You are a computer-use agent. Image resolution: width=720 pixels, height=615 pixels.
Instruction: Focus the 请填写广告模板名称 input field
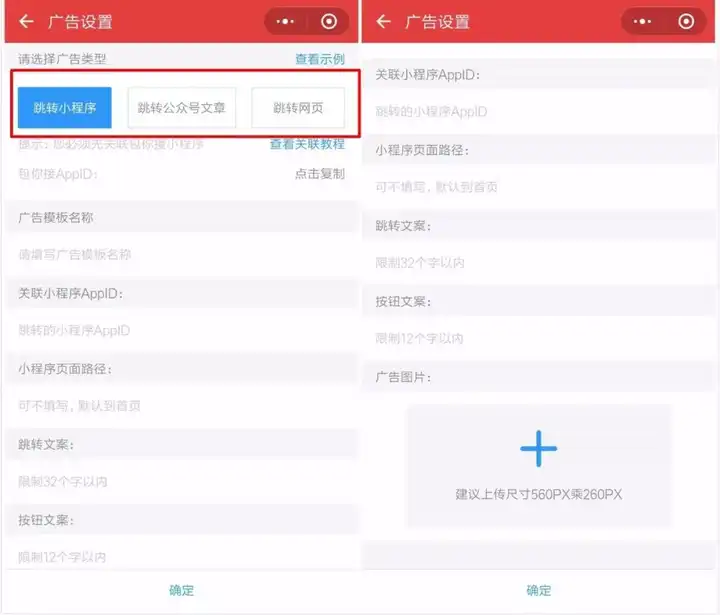click(x=181, y=254)
